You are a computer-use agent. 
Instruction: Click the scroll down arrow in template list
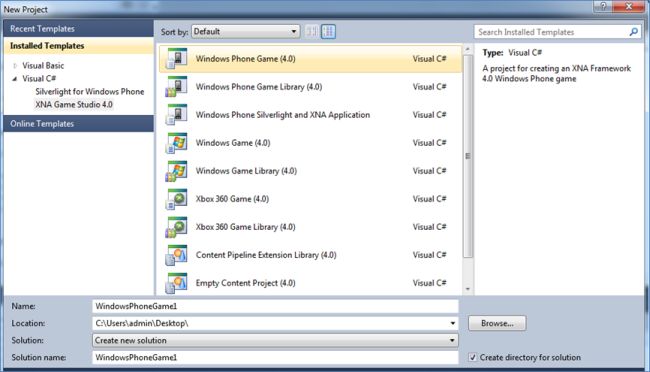coord(468,289)
